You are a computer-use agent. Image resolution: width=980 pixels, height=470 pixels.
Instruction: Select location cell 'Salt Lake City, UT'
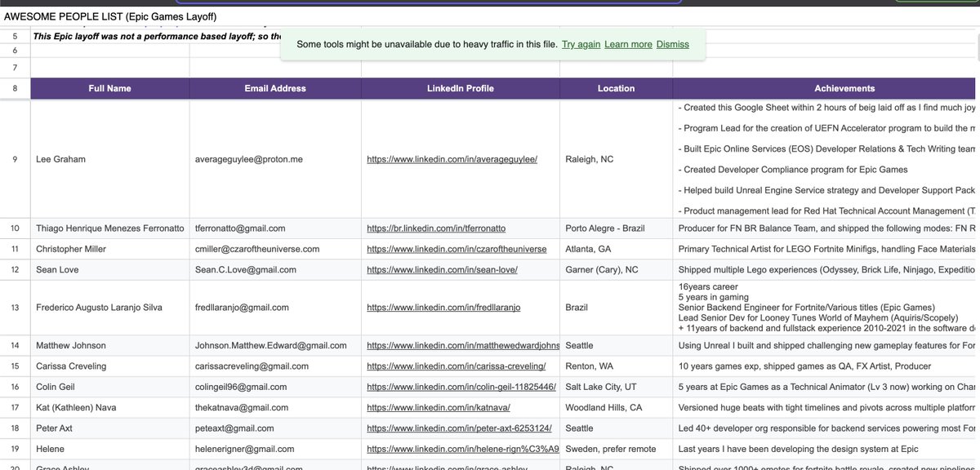pos(616,387)
